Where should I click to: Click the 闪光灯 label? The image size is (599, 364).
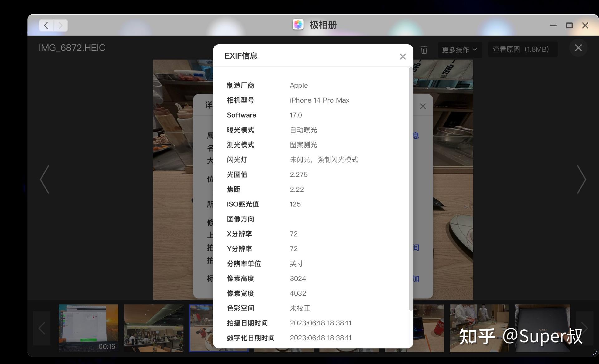(237, 160)
